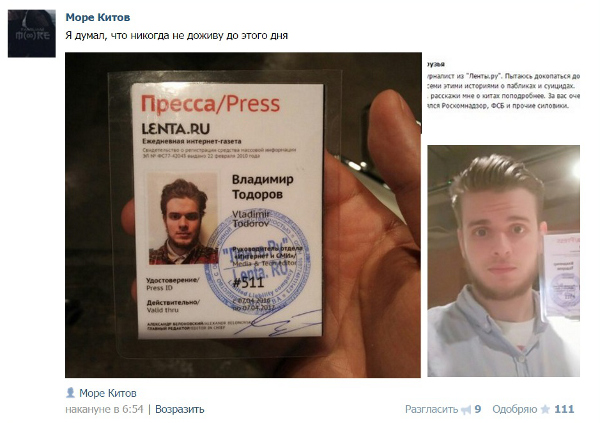The image size is (600, 423).
Task: Open the text screenshot attachment thumbnail
Action: point(503,85)
